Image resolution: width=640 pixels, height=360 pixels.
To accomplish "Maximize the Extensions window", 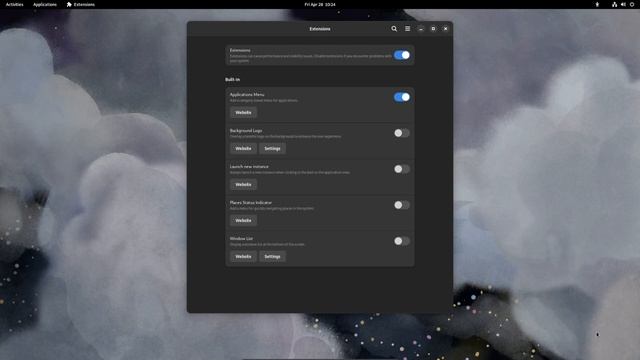I will point(433,29).
